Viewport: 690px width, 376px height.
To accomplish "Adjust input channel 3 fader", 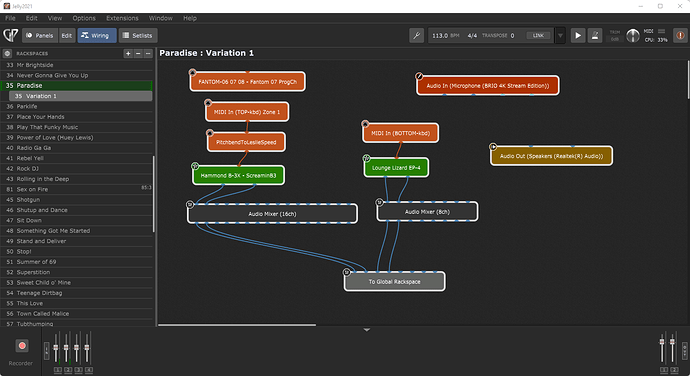I will pyautogui.click(x=77, y=347).
